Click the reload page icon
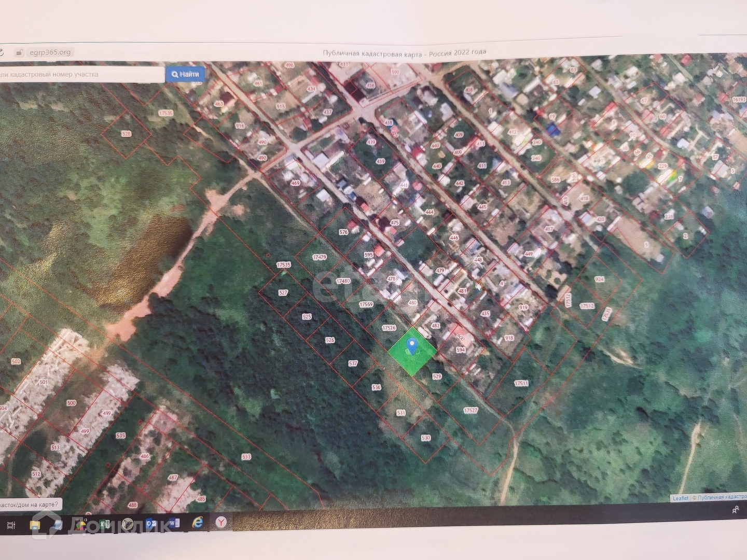Viewport: 747px width, 560px height. (1, 52)
